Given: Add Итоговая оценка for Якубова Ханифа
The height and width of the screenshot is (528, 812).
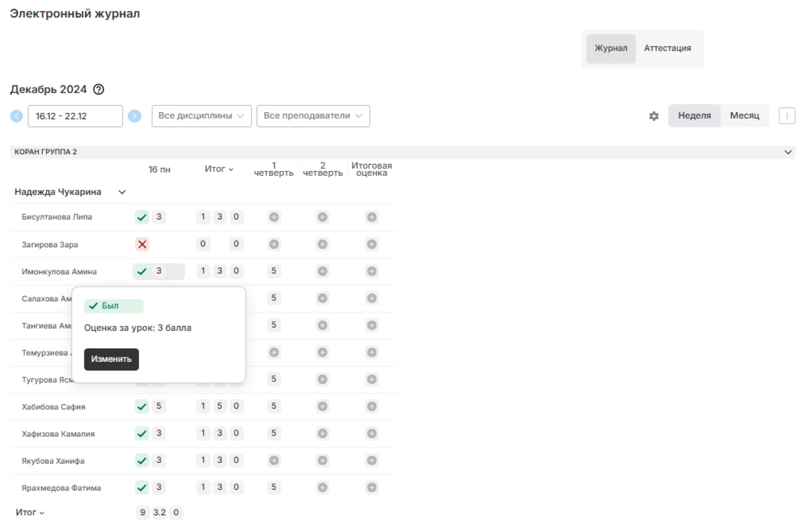Looking at the screenshot, I should (372, 460).
